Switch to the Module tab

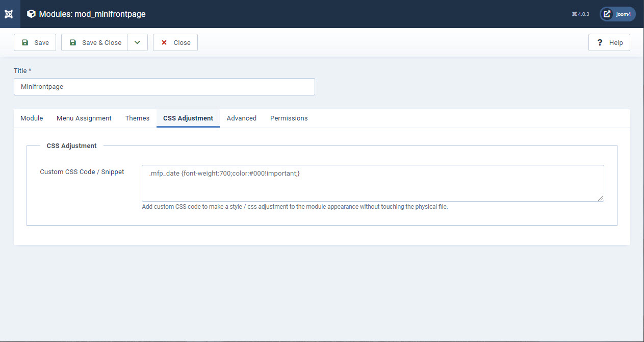click(x=32, y=118)
